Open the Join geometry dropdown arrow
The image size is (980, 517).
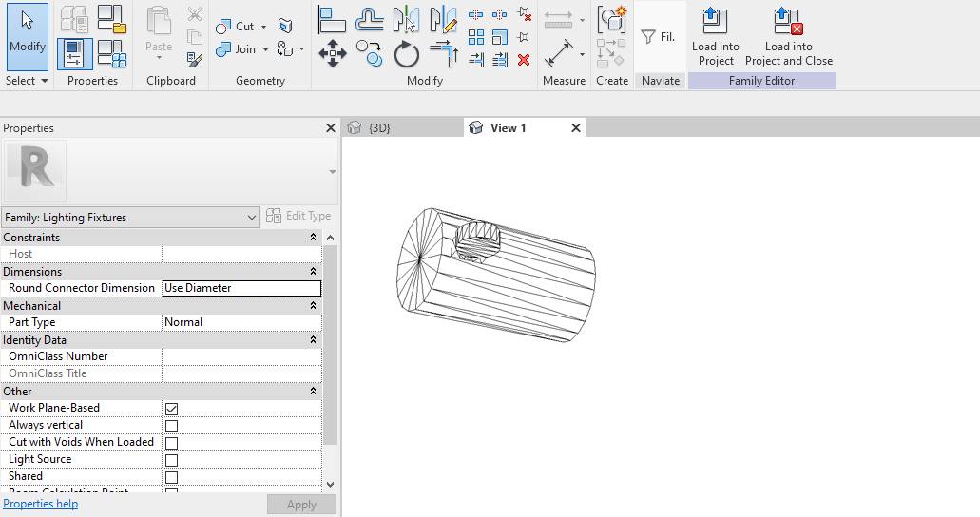265,49
